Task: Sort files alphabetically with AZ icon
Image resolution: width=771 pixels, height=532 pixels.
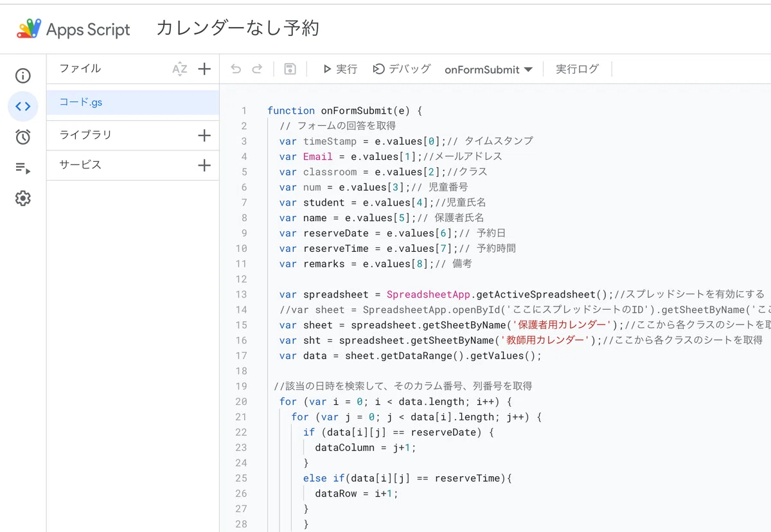Action: (x=180, y=69)
